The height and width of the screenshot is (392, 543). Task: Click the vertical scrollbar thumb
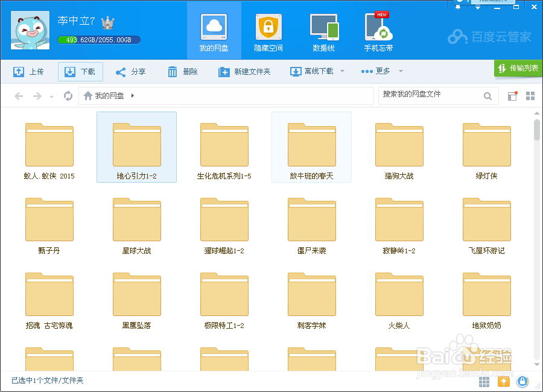(x=537, y=130)
